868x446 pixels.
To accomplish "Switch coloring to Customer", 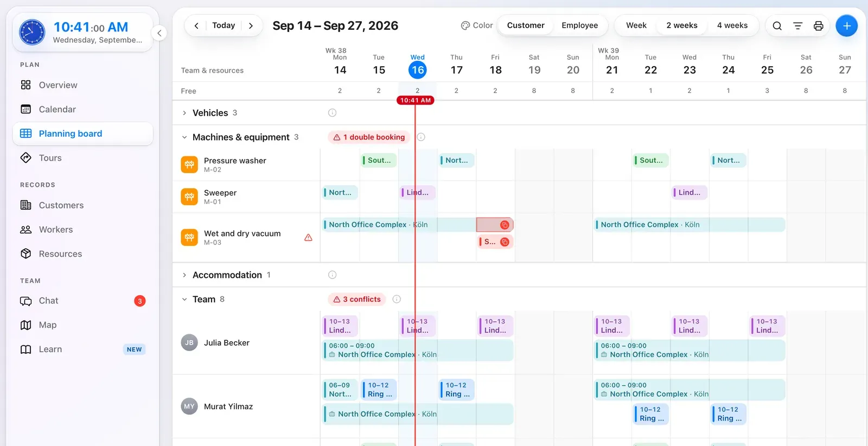I will click(526, 26).
